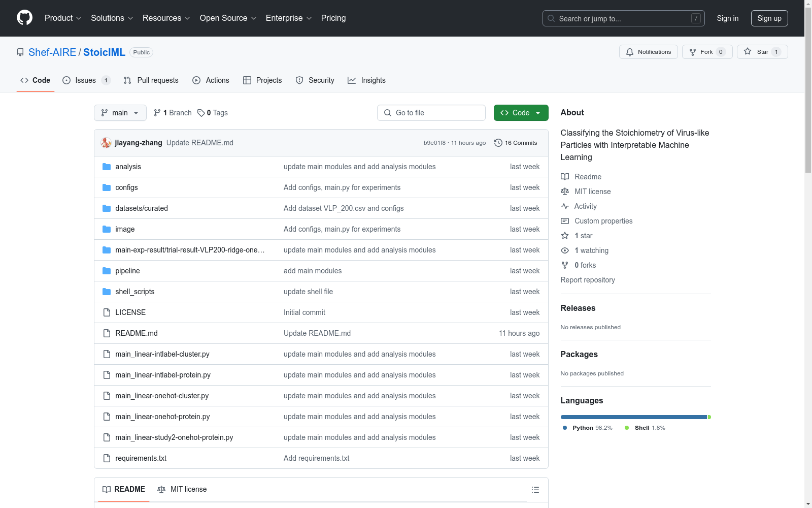
Task: Open the configs folder icon
Action: [x=107, y=187]
